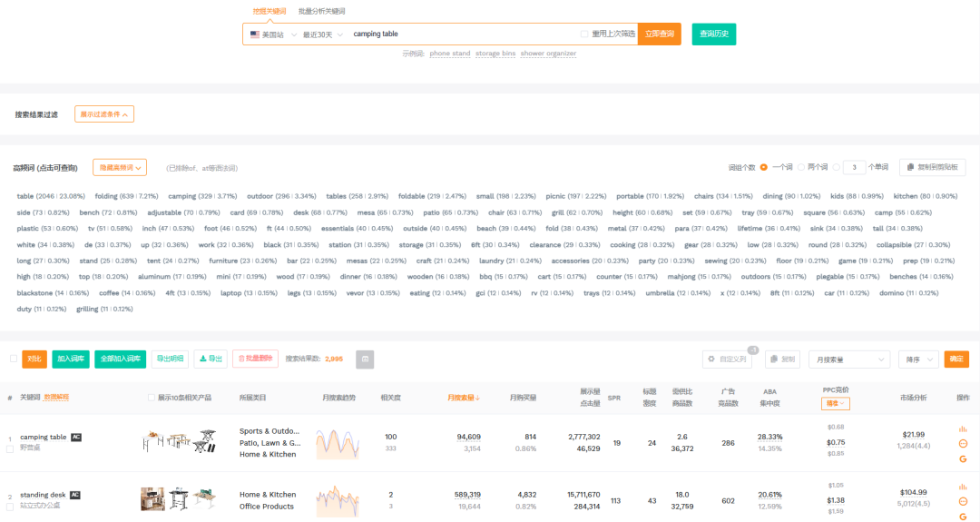980x522 pixels.
Task: Click the 复制到剪贴板 copy button
Action: 932,167
